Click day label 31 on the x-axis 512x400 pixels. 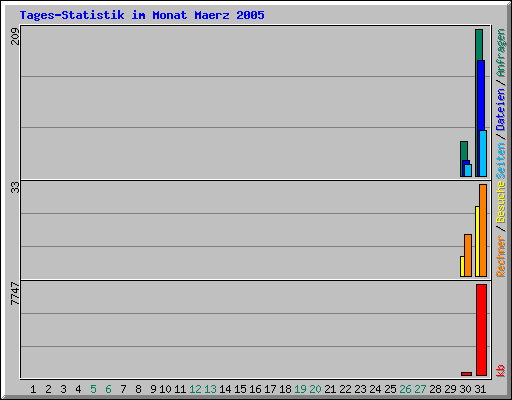[480, 389]
